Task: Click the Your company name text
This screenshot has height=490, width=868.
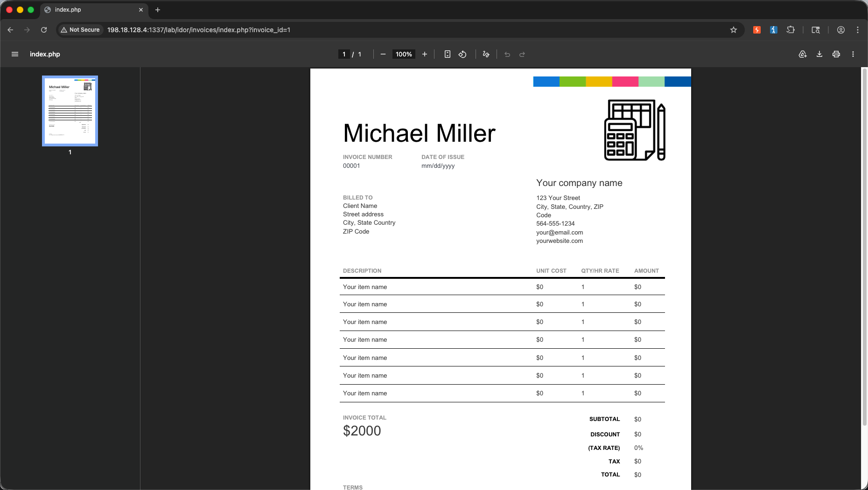Action: (579, 183)
